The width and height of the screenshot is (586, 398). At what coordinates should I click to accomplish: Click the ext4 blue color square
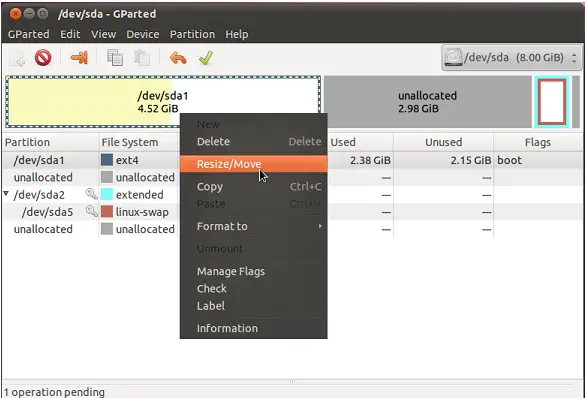(107, 160)
